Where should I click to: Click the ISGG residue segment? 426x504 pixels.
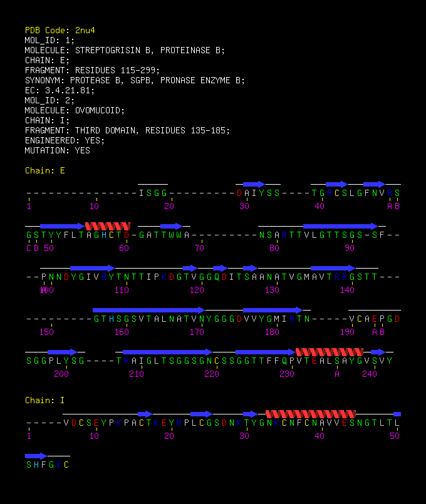pyautogui.click(x=153, y=193)
